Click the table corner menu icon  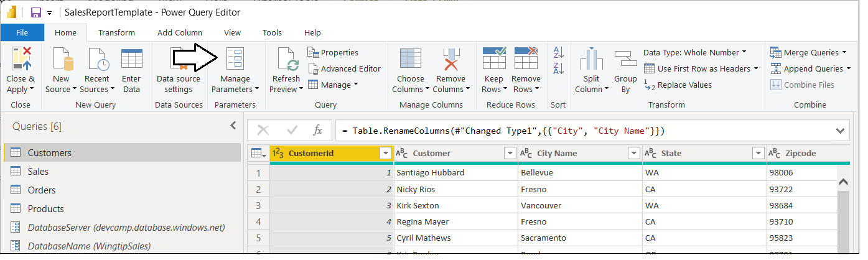click(258, 153)
